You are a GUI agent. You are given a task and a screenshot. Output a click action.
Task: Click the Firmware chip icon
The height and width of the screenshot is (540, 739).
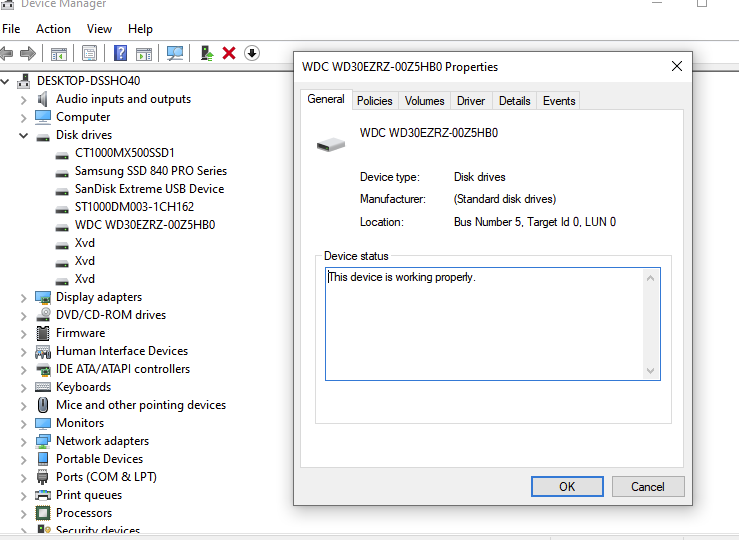tap(43, 333)
